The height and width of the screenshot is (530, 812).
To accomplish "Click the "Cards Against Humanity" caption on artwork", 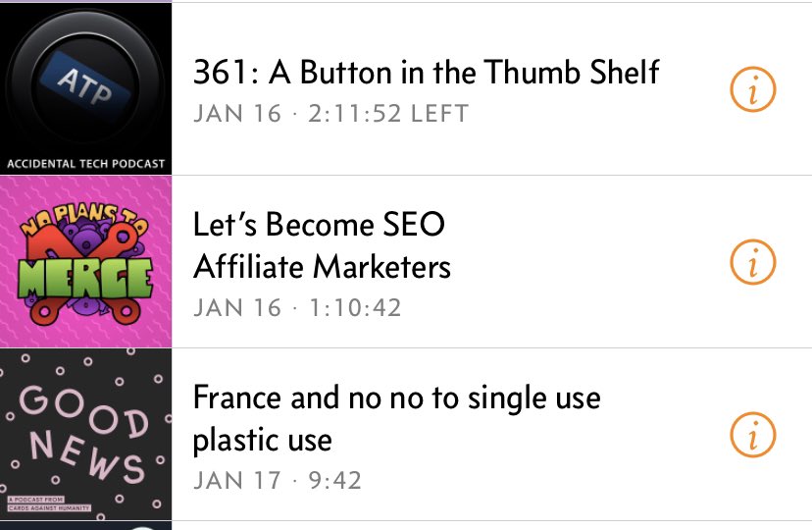I will pyautogui.click(x=47, y=506).
